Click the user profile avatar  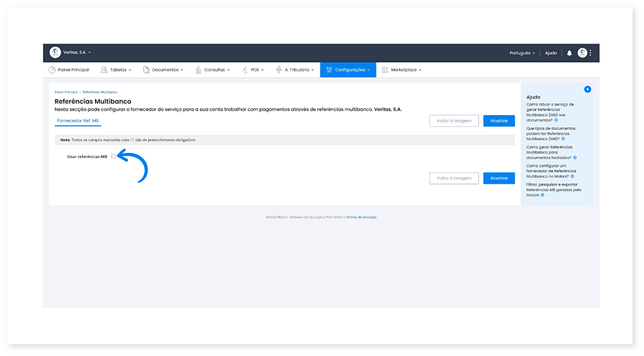point(581,53)
